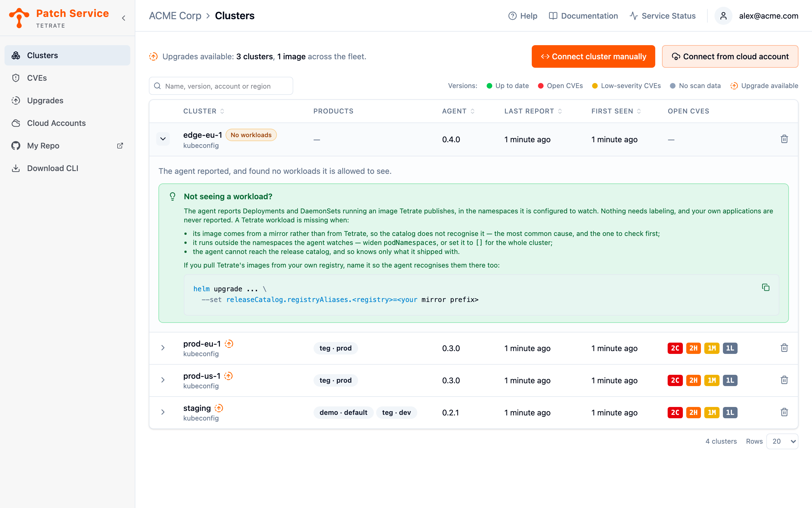This screenshot has width=812, height=508.
Task: Navigate to Cloud Accounts
Action: [x=67, y=123]
